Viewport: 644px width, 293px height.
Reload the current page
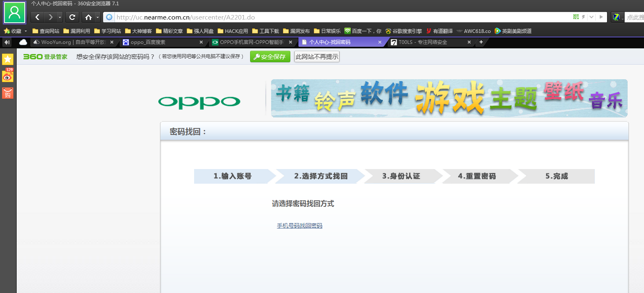coord(72,17)
